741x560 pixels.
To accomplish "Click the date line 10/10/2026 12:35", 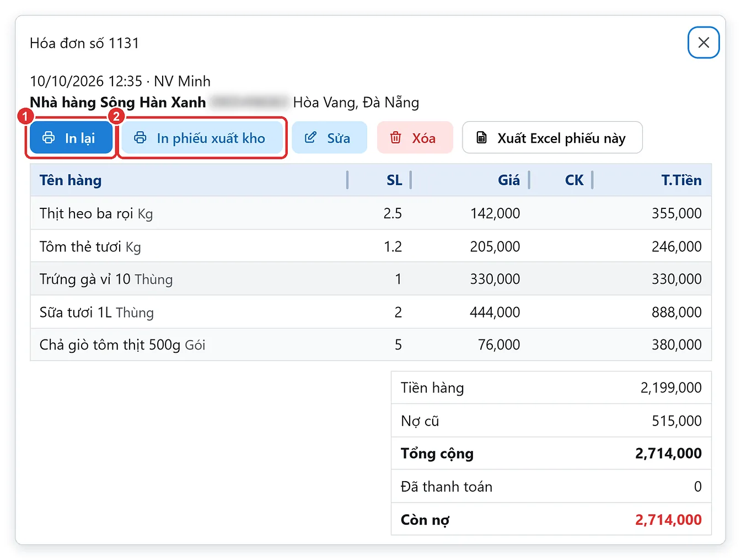I will [86, 81].
